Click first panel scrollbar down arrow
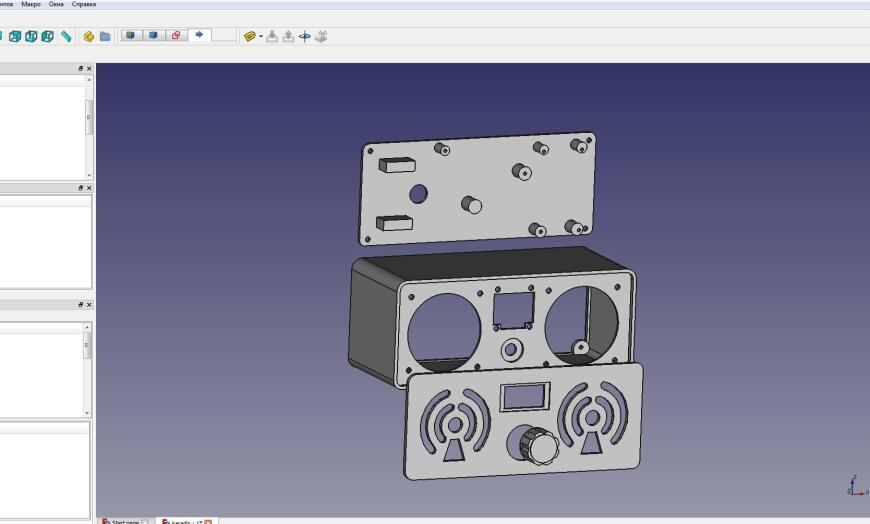Image resolution: width=870 pixels, height=524 pixels. pyautogui.click(x=89, y=175)
